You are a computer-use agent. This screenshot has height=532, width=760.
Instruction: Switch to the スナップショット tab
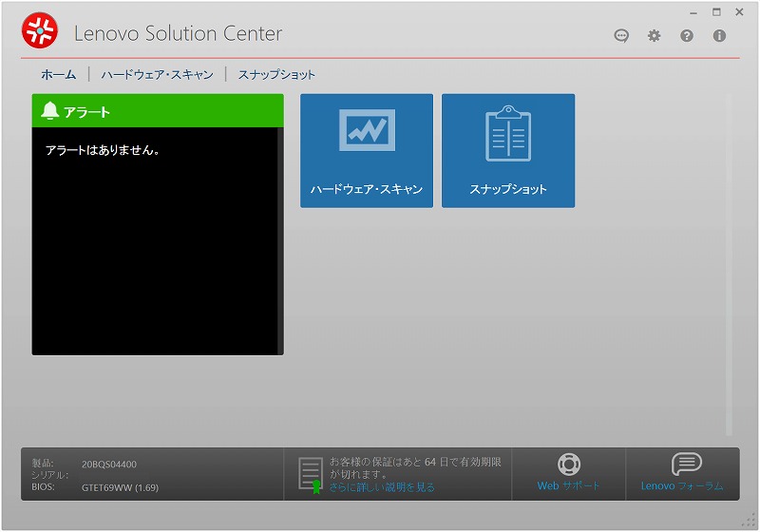(x=276, y=75)
